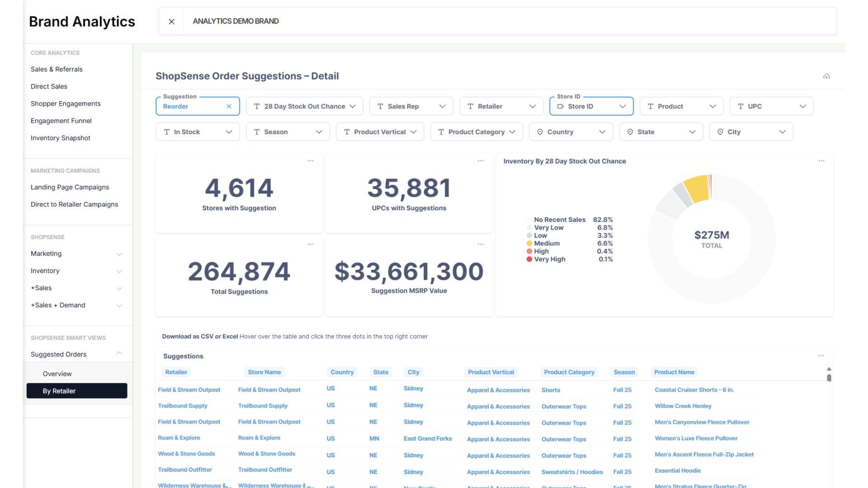
Task: Open the Product Category filter dropdown
Action: coord(476,132)
